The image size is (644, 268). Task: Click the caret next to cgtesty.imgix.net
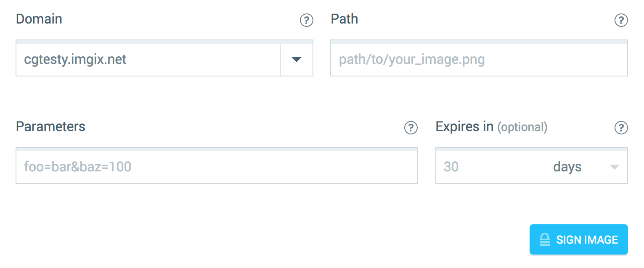coord(297,58)
